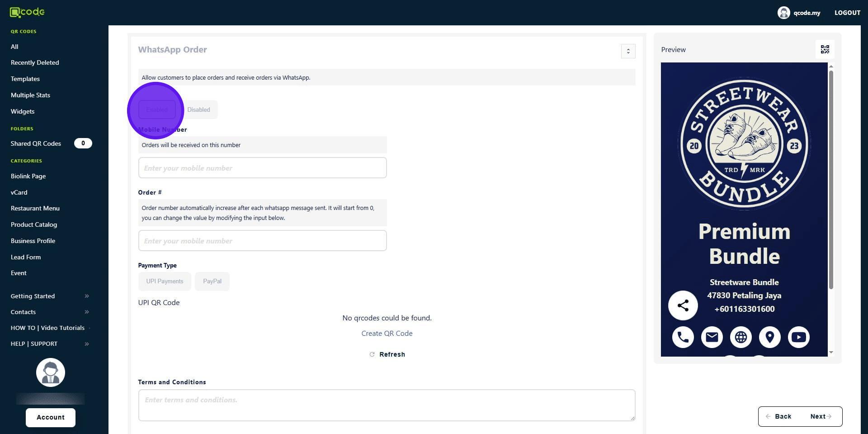Select Business Profile category

click(33, 241)
